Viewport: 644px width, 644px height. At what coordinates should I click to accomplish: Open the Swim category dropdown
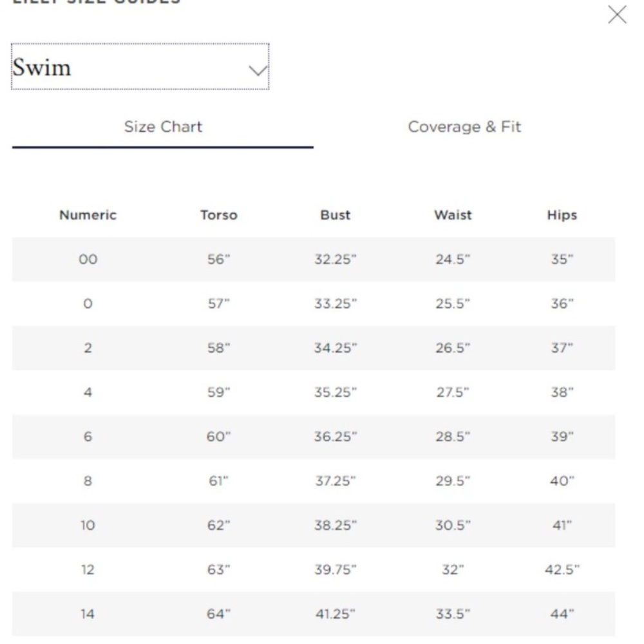pos(140,67)
